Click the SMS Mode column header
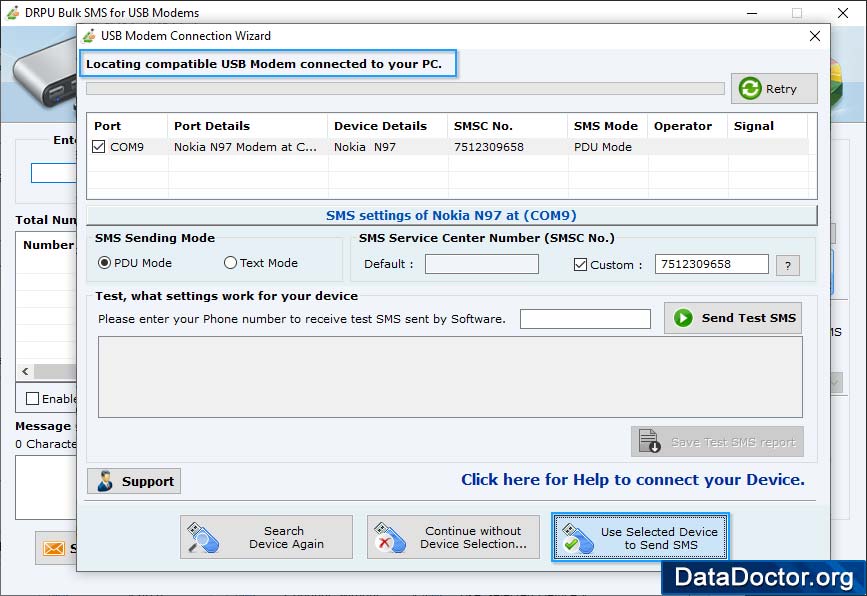This screenshot has height=596, width=867. tap(608, 126)
